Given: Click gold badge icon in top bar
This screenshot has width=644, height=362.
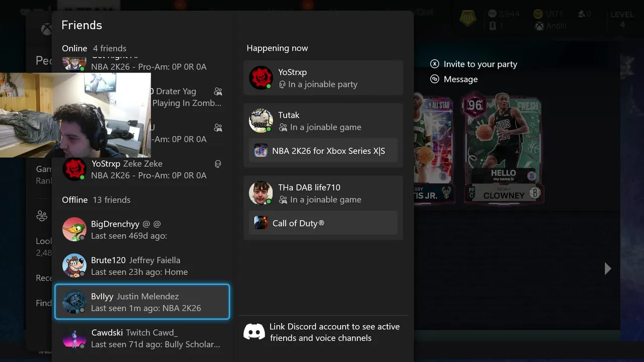Looking at the screenshot, I should point(468,19).
